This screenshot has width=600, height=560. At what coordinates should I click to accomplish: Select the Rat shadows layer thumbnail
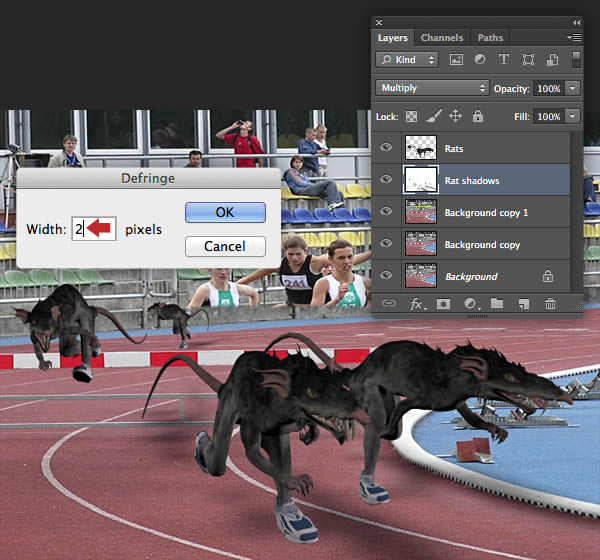coord(421,180)
